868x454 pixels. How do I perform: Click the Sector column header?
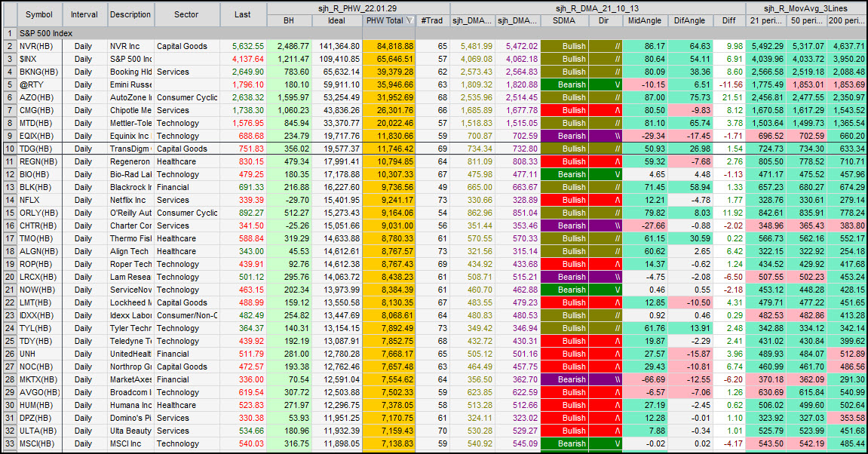pos(186,14)
